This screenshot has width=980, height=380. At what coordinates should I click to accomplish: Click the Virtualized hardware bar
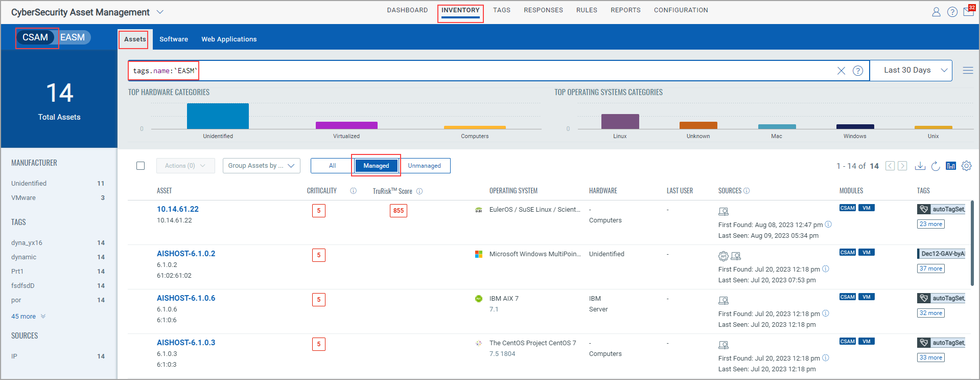(346, 125)
